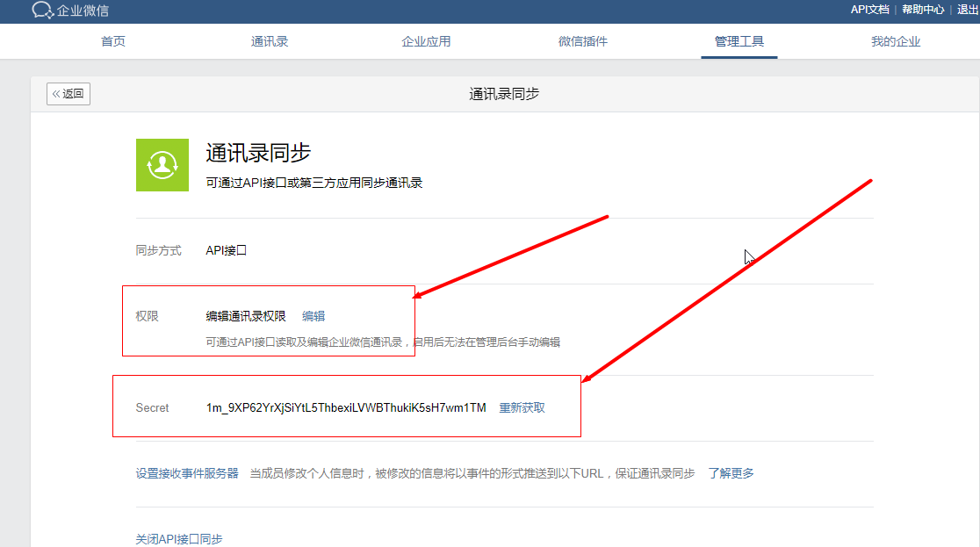Select the 管理工具 tab
The width and height of the screenshot is (980, 547).
point(739,41)
